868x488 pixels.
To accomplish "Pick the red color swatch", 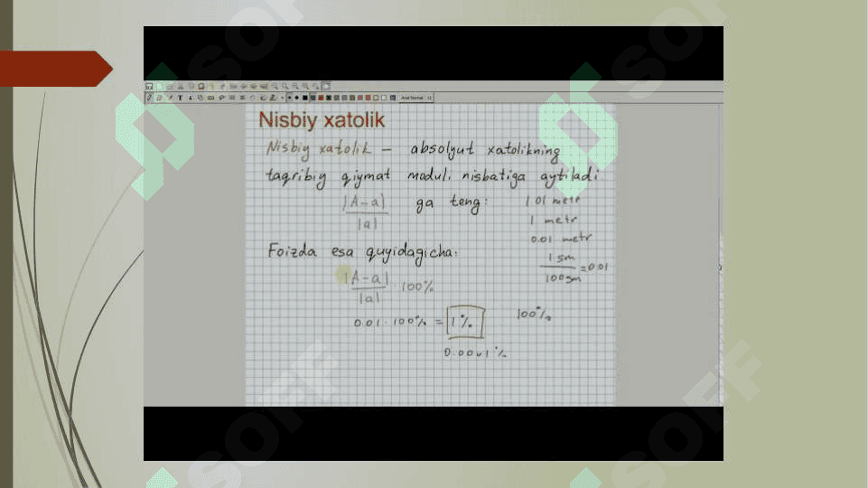I will tap(321, 98).
